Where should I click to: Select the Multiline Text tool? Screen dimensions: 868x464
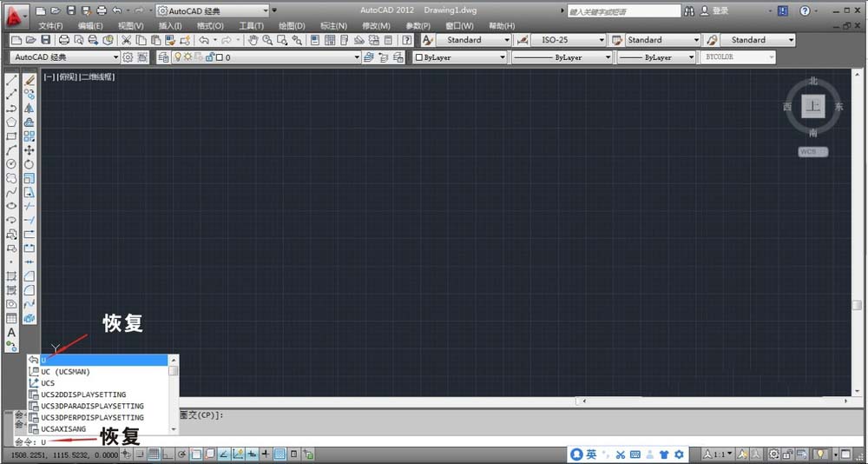click(x=11, y=333)
